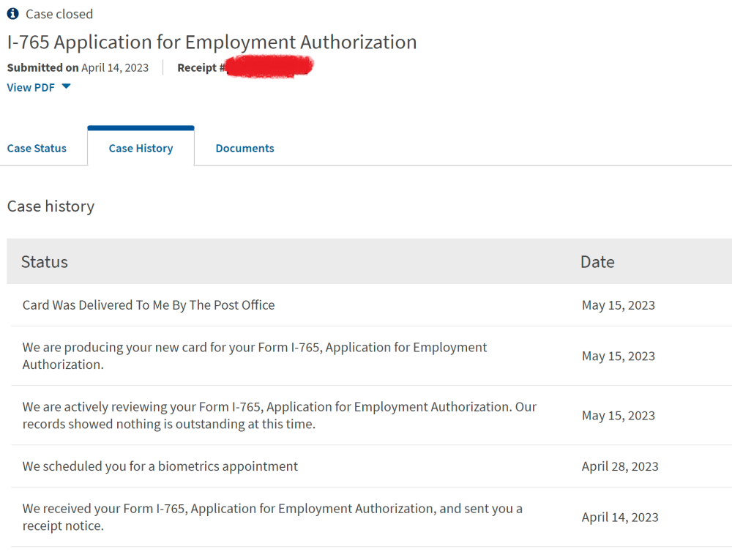Screen dimensions: 732x560
Task: Click the Status column header
Action: [x=45, y=262]
